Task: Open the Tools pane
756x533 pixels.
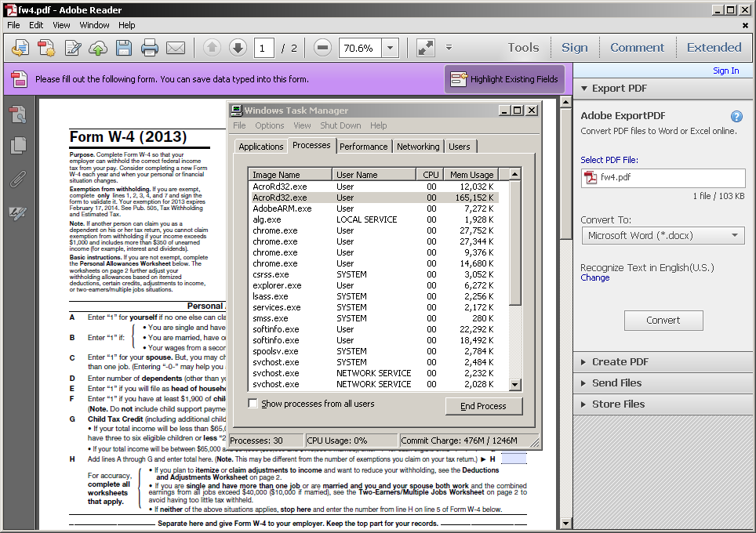Action: [523, 48]
